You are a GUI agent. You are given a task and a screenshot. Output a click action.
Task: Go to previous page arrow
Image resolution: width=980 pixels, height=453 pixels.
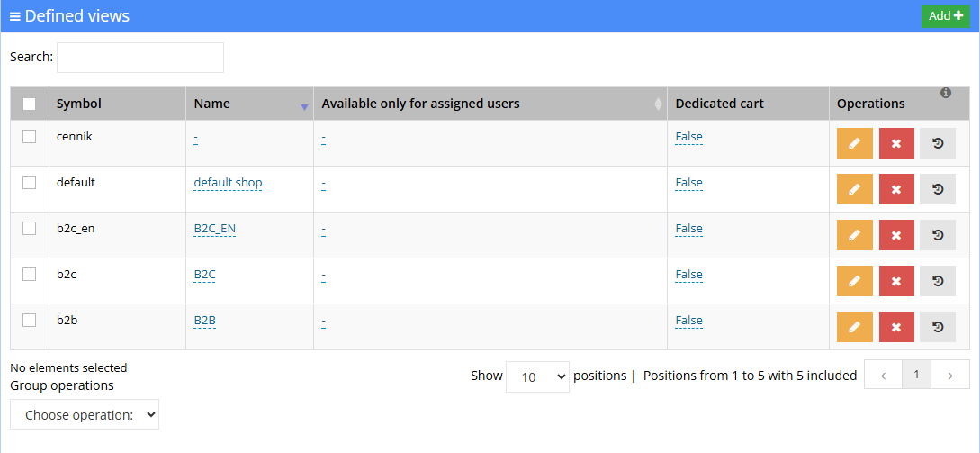(883, 375)
